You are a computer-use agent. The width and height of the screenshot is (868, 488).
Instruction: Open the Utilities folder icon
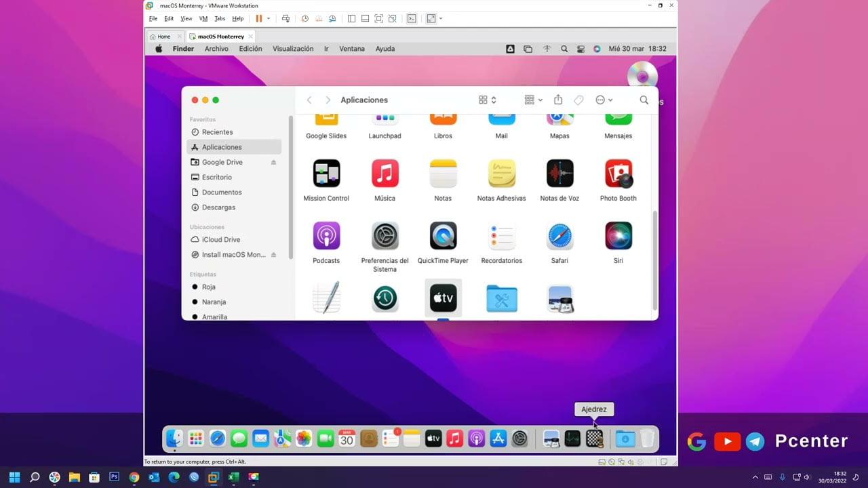coord(501,298)
